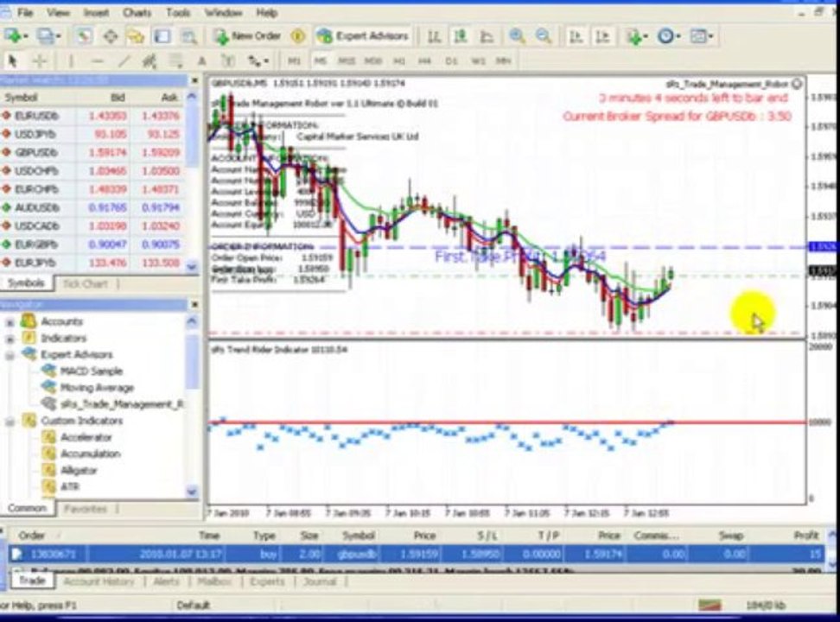Select the EURUSDb symbol row
The height and width of the screenshot is (622, 840).
click(93, 116)
